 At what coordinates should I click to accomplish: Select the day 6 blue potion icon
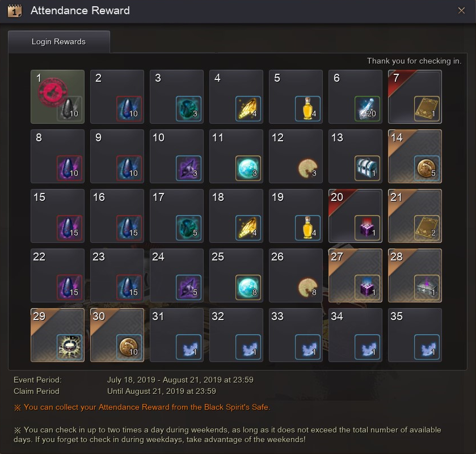pos(367,109)
